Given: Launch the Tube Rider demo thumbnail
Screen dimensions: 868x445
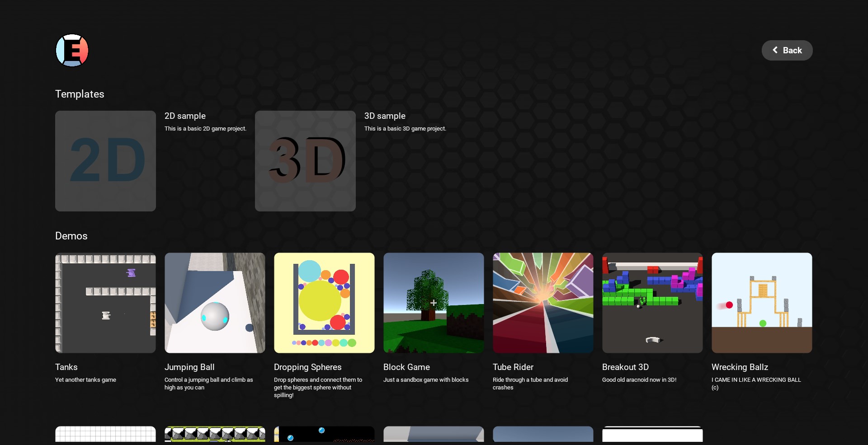Looking at the screenshot, I should click(543, 303).
